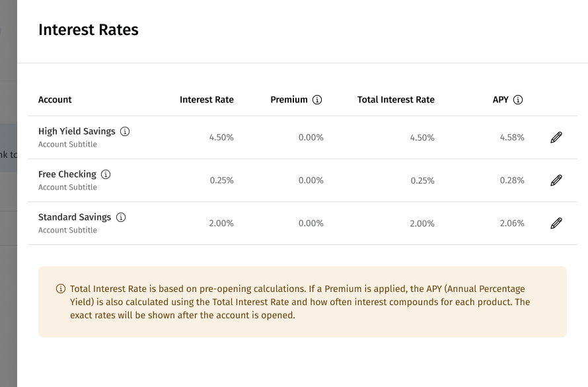Click the Account column header
The image size is (588, 387).
click(x=55, y=100)
